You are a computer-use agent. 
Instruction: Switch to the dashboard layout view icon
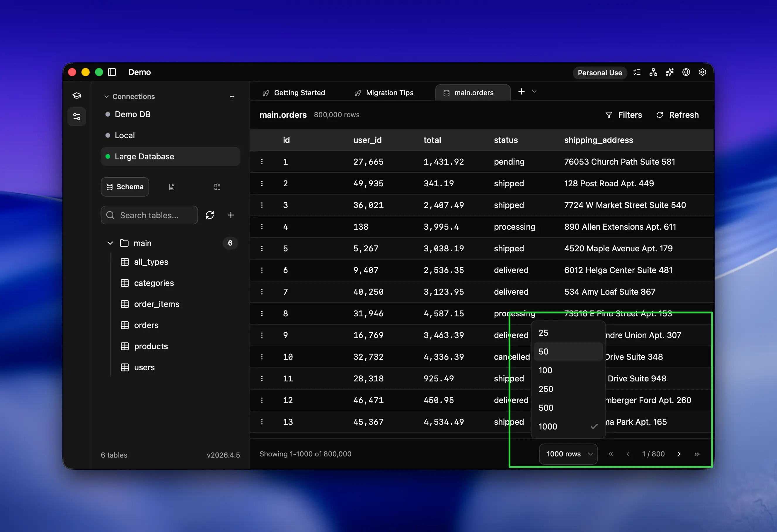217,187
